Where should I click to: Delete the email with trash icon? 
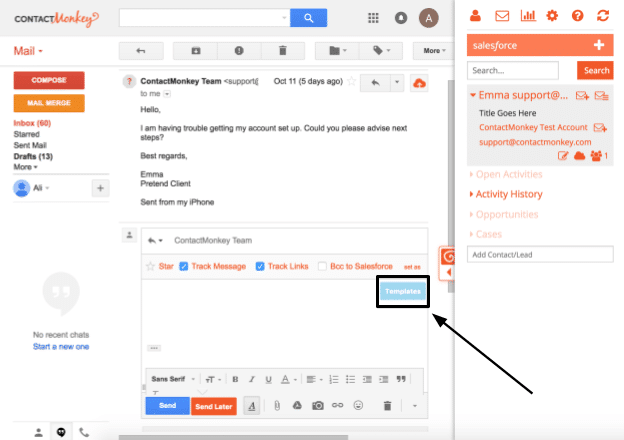pyautogui.click(x=283, y=51)
